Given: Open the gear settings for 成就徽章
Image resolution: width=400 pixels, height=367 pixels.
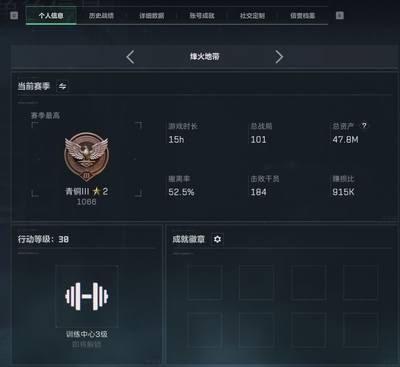Looking at the screenshot, I should click(x=217, y=239).
